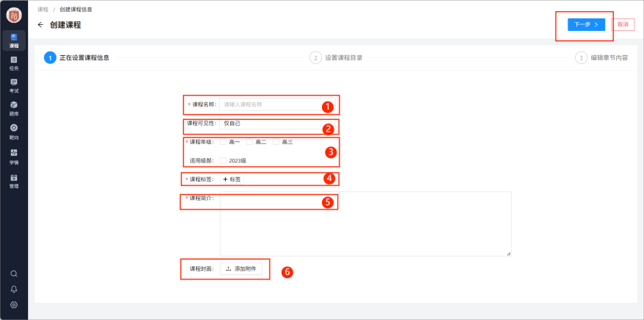Click the + 标签 button
Viewport: 644px width, 320px height.
(232, 179)
